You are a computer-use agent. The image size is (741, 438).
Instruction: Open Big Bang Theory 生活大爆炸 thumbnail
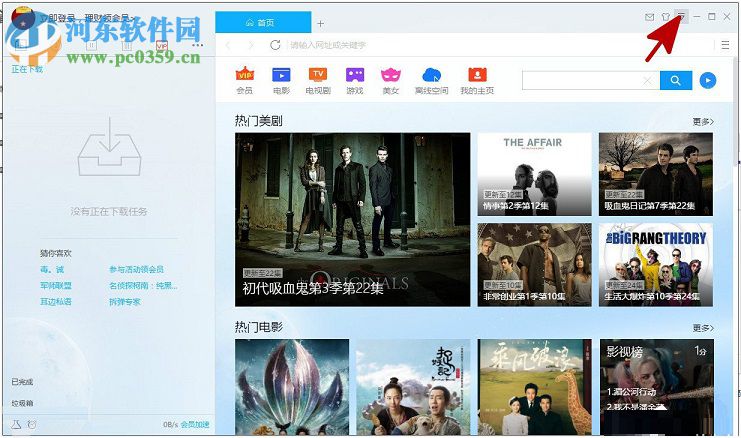coord(656,265)
